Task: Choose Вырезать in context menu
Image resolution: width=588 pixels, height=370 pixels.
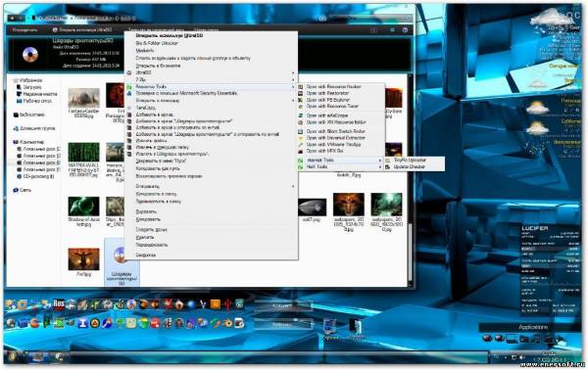Action: 146,212
